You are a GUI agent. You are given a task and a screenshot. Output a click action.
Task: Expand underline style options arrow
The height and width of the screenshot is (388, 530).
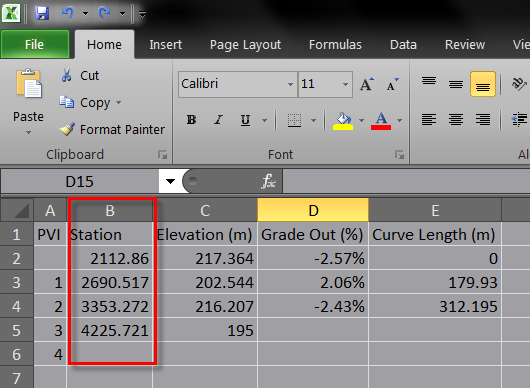[264, 120]
